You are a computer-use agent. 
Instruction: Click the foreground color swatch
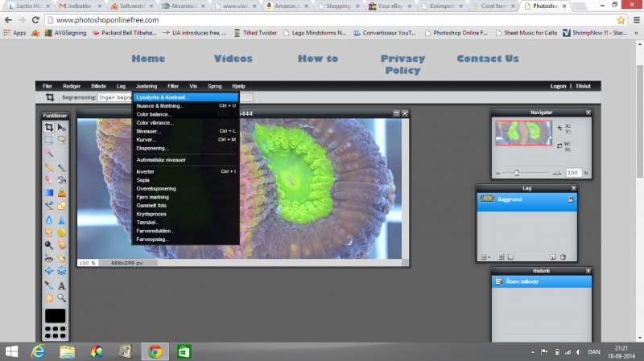[x=55, y=315]
